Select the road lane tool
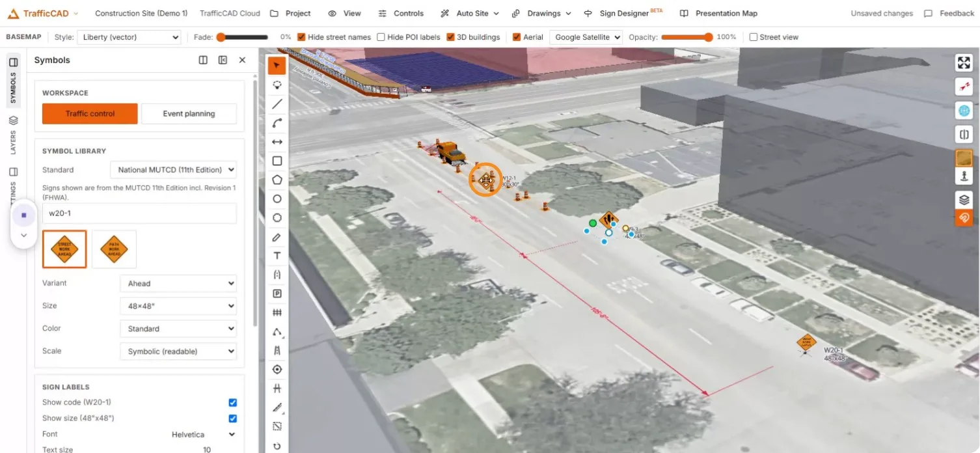Image resolution: width=980 pixels, height=453 pixels. (x=277, y=351)
